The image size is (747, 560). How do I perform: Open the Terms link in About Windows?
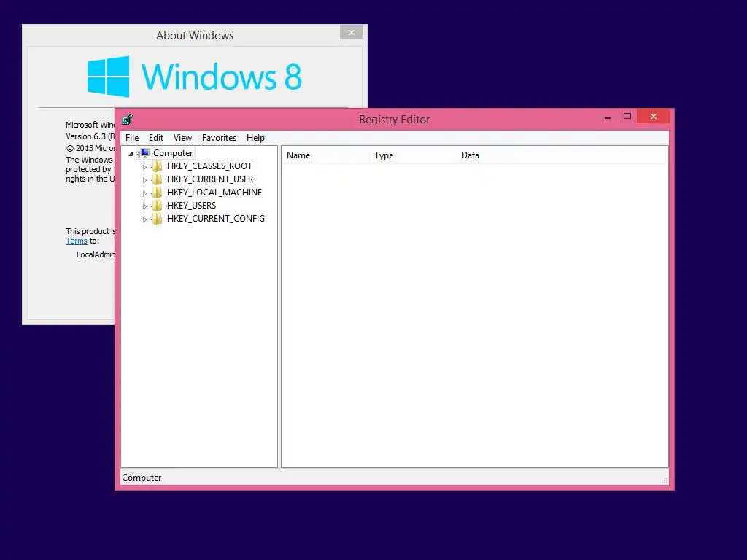(77, 241)
